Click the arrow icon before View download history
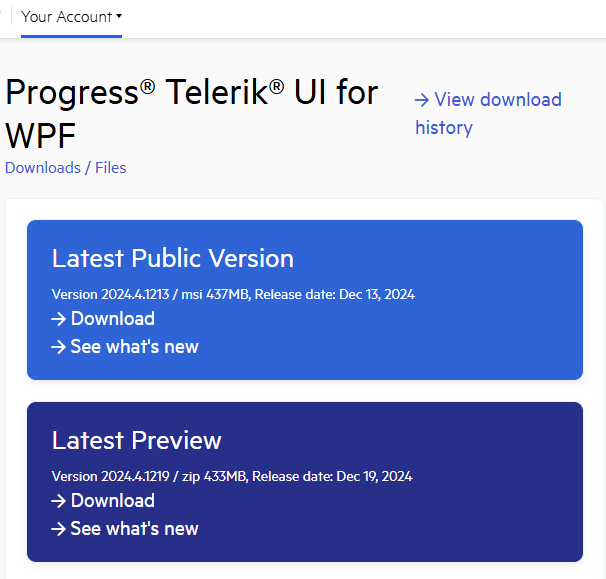The width and height of the screenshot is (606, 579). pos(422,100)
